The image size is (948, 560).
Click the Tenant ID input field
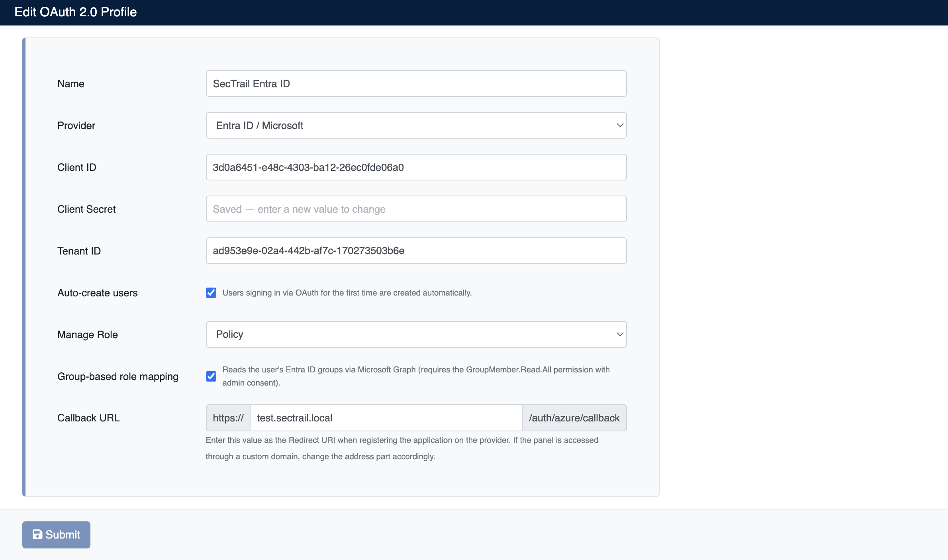pos(416,251)
